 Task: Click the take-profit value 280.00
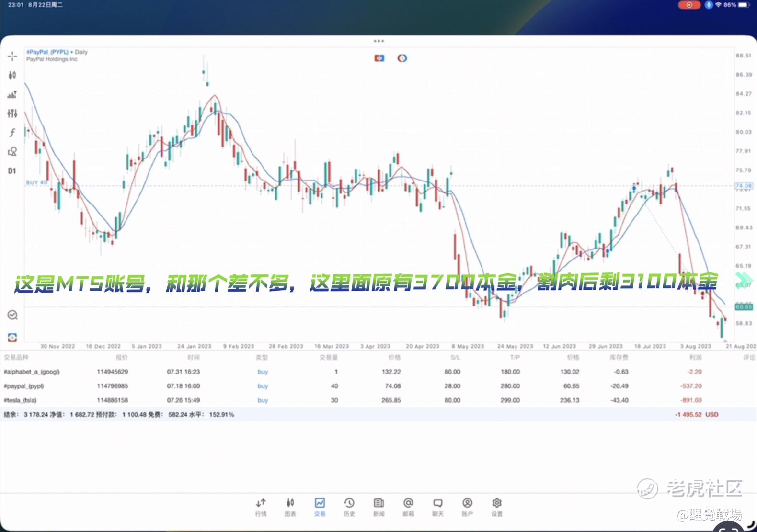coord(510,386)
